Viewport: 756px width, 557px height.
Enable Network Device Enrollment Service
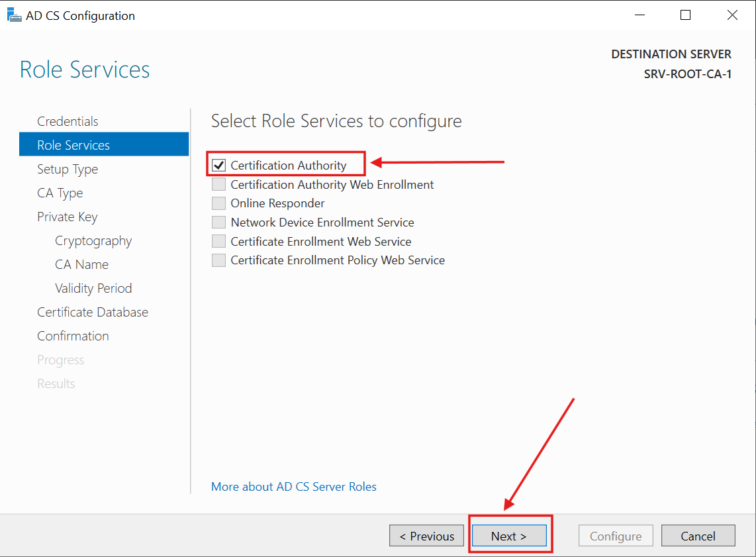click(x=218, y=222)
